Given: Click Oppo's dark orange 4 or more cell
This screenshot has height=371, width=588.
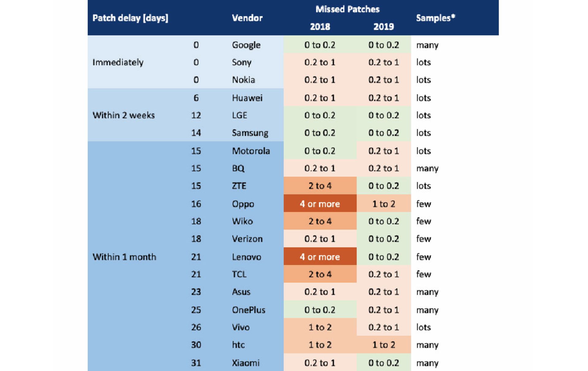Looking at the screenshot, I should pos(320,204).
